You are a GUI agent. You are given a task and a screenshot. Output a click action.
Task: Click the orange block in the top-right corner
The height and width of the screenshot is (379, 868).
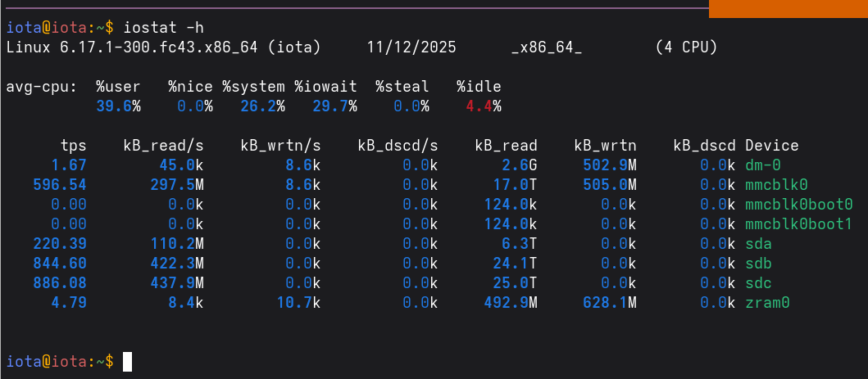tap(788, 8)
